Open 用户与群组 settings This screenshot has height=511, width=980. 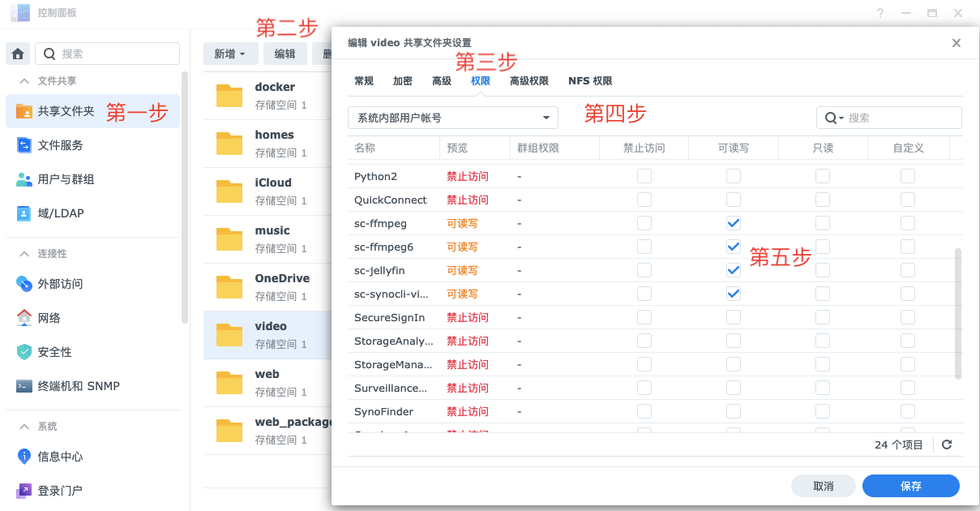(65, 179)
